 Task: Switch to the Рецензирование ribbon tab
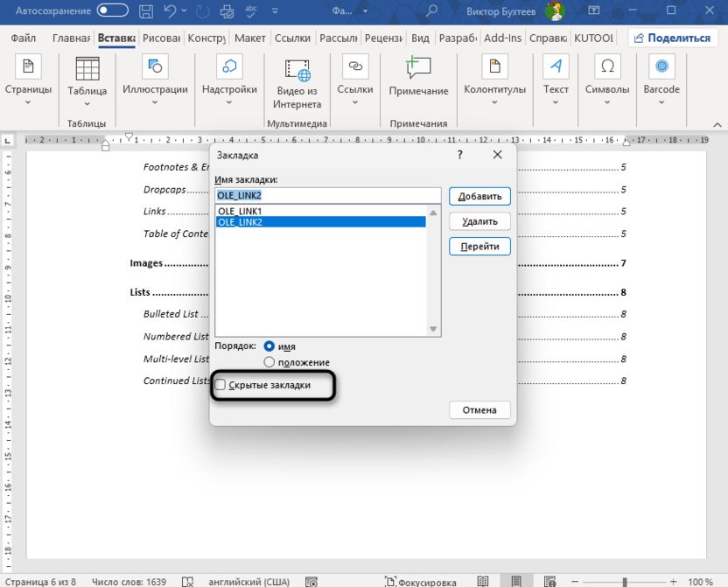(x=385, y=38)
